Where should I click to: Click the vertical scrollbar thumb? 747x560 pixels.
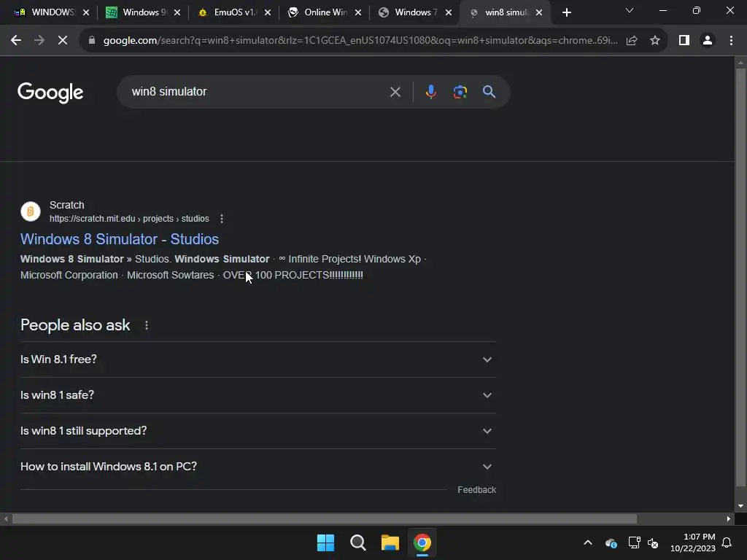[x=740, y=277]
